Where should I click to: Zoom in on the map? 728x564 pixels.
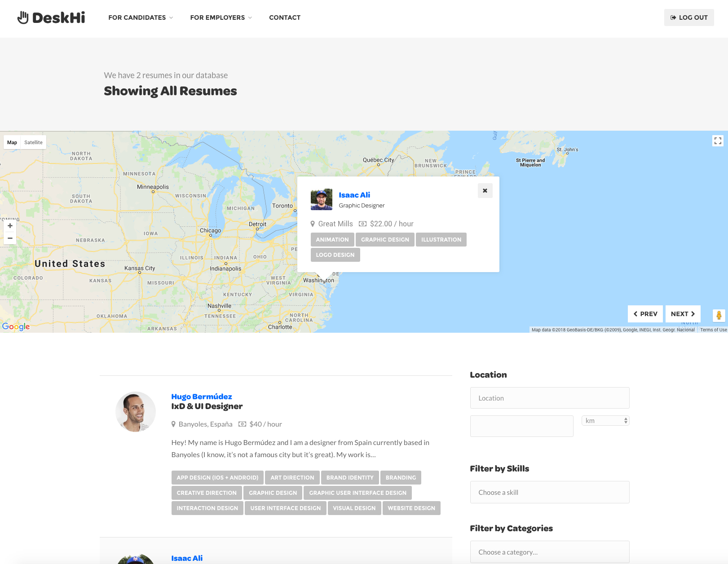pos(10,226)
